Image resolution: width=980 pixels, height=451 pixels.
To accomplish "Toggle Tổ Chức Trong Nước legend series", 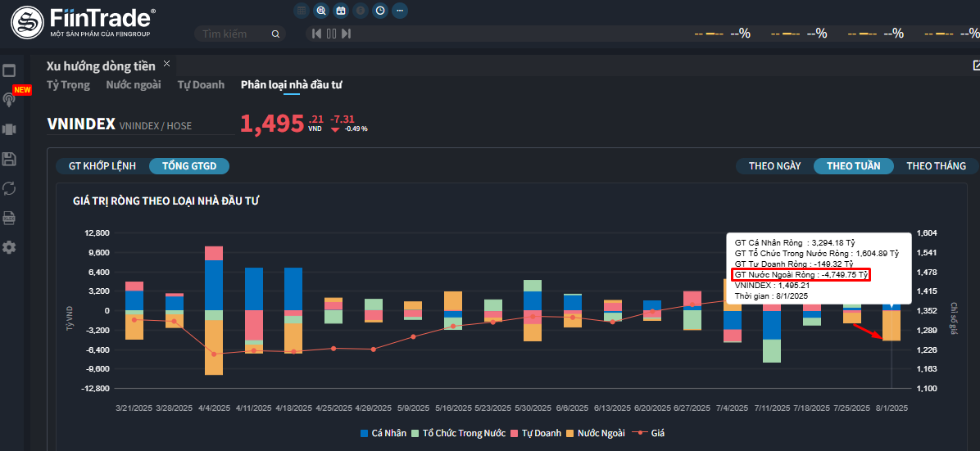I will click(x=458, y=433).
